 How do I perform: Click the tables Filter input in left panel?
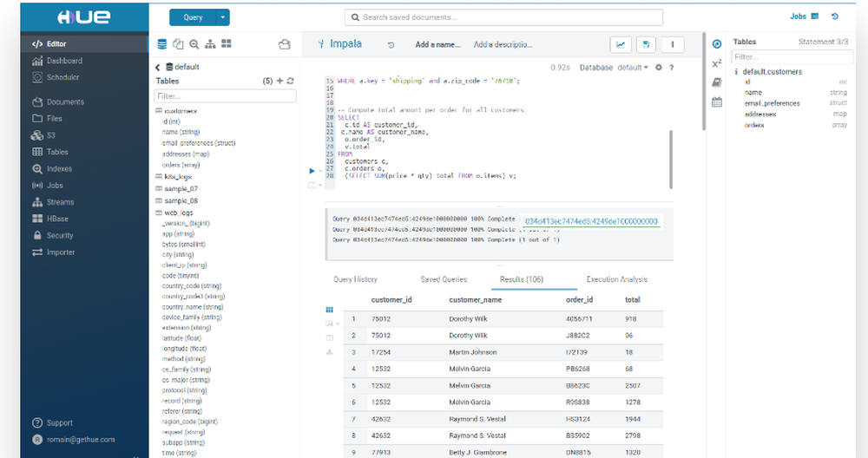click(x=226, y=96)
